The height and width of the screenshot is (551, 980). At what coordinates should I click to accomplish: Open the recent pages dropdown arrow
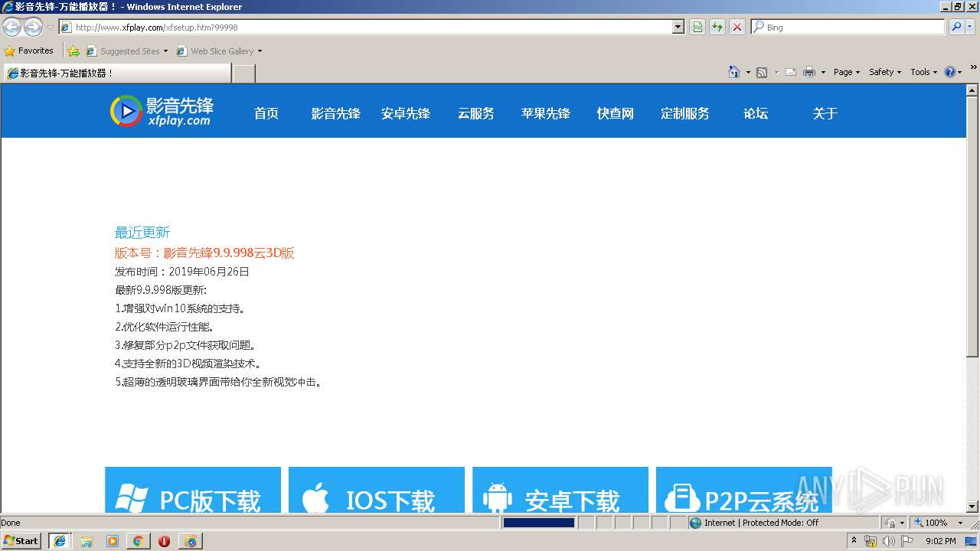click(50, 28)
